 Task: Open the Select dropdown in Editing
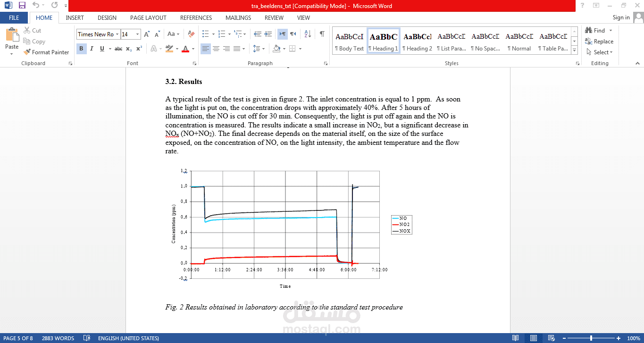click(x=599, y=52)
